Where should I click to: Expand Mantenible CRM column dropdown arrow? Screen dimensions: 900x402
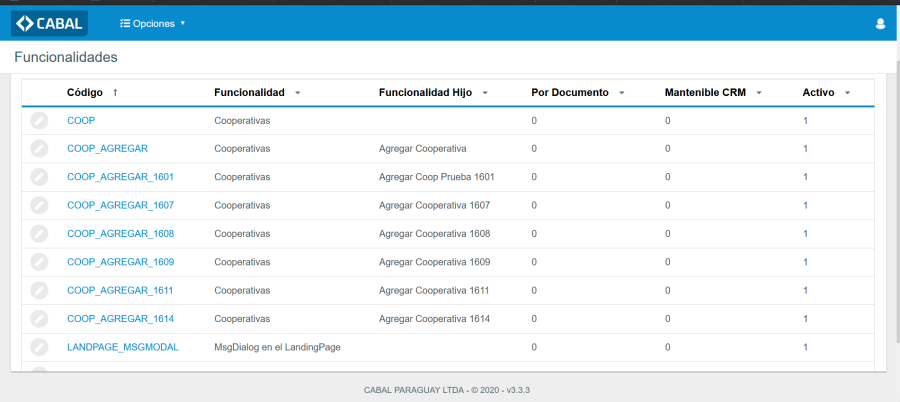759,93
